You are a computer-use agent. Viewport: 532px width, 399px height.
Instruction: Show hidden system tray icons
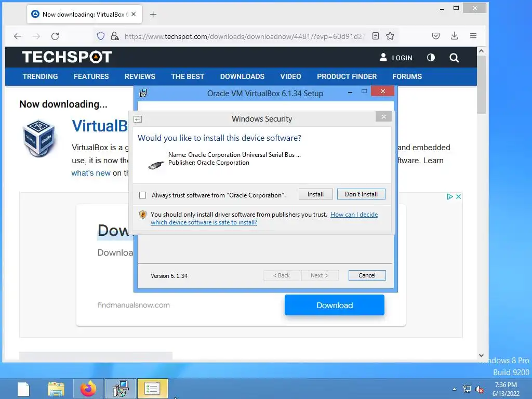click(454, 389)
